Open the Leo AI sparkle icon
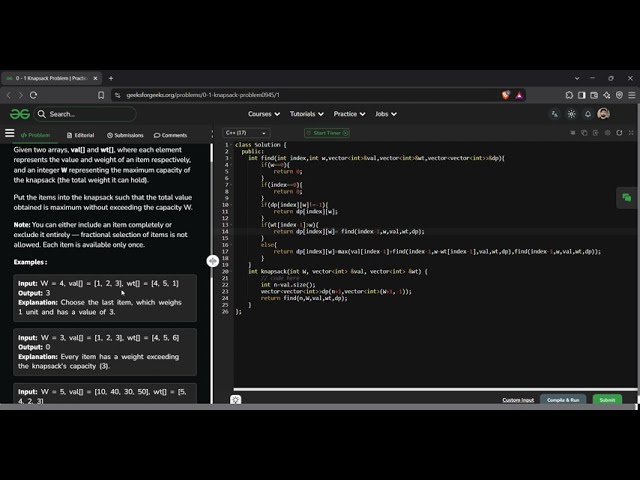Image resolution: width=640 pixels, height=480 pixels. click(x=607, y=95)
